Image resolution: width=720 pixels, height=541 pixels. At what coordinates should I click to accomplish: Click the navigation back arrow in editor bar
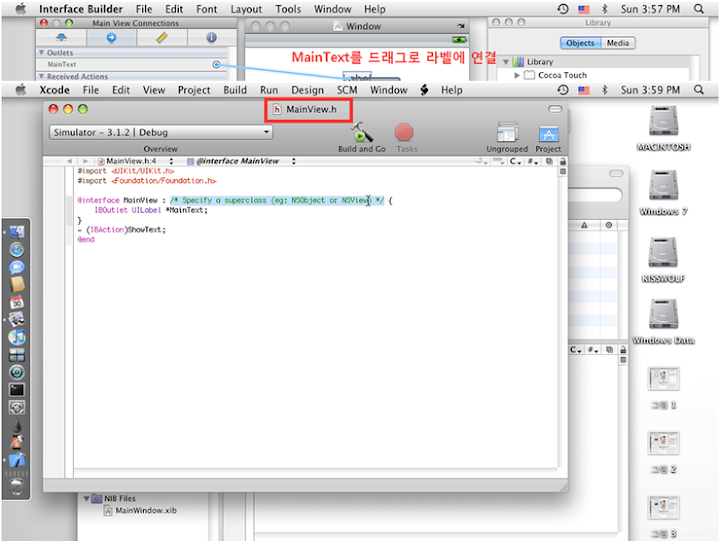tap(69, 161)
